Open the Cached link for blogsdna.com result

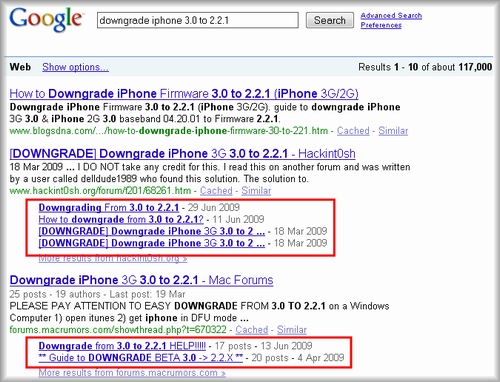(x=353, y=131)
